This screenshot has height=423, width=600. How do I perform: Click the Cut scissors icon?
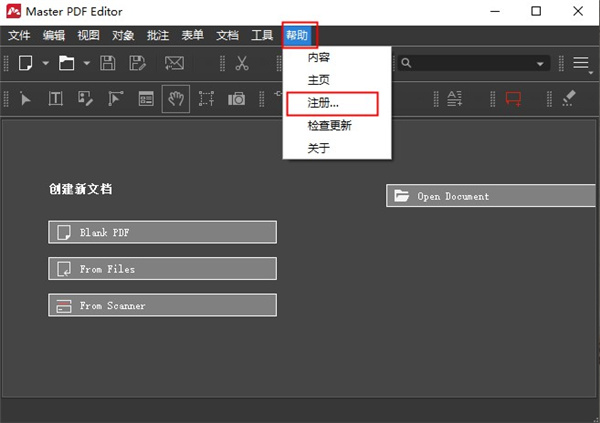pos(242,63)
